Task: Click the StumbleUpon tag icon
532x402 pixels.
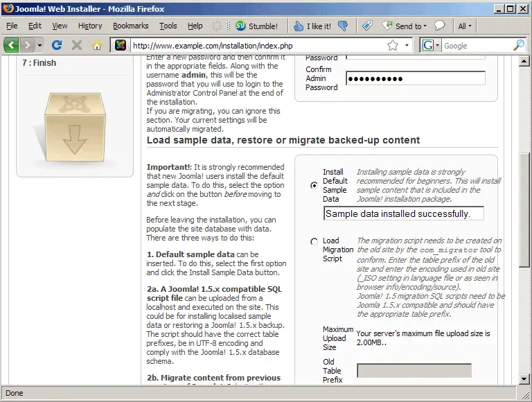Action: pos(367,26)
